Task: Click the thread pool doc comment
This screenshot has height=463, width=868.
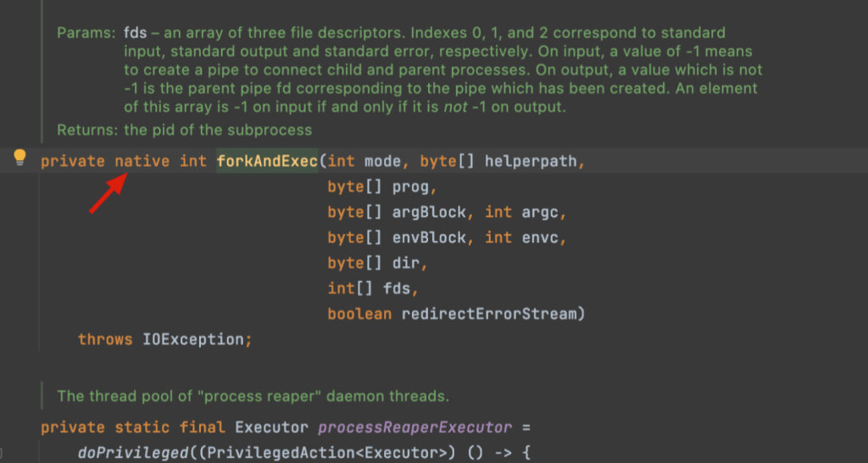Action: (253, 397)
